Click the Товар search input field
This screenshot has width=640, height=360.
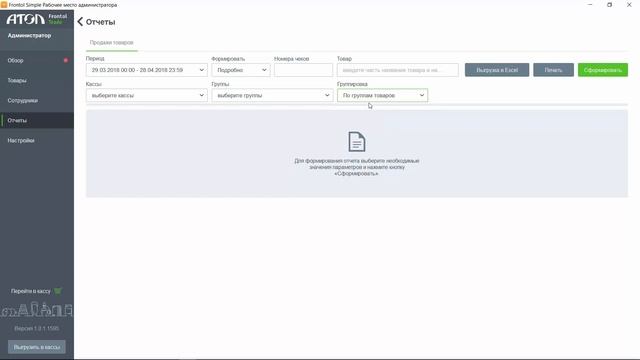coord(398,70)
